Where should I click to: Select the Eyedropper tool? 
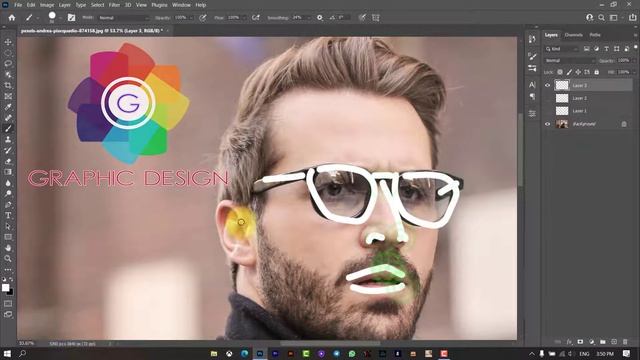[x=8, y=107]
